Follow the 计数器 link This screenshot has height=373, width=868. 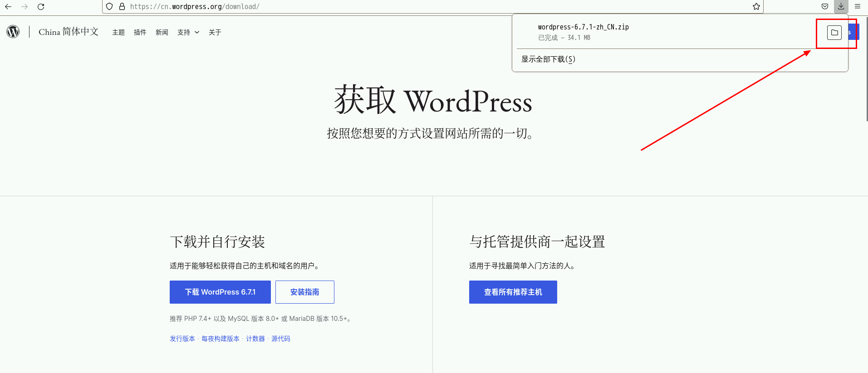point(255,339)
